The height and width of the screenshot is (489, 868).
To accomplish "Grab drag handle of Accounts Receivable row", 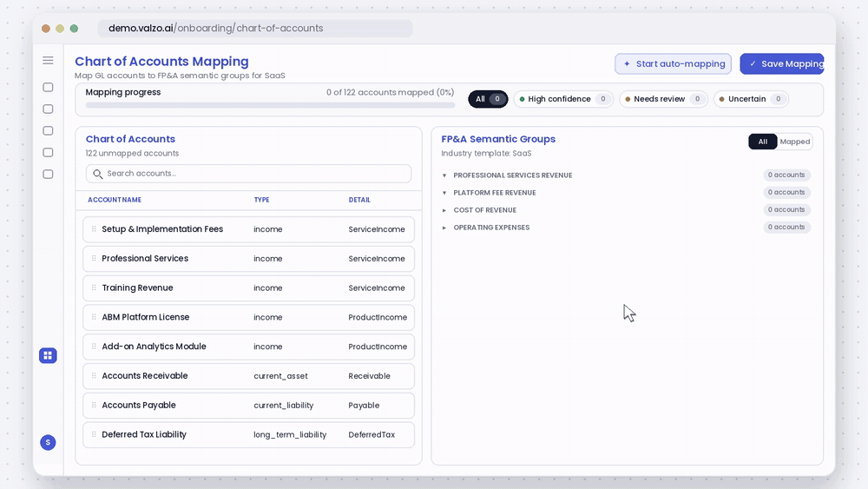I will click(94, 375).
